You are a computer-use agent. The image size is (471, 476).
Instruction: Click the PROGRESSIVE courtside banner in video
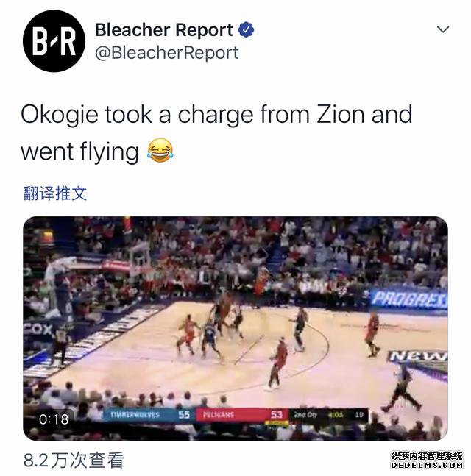(x=408, y=299)
